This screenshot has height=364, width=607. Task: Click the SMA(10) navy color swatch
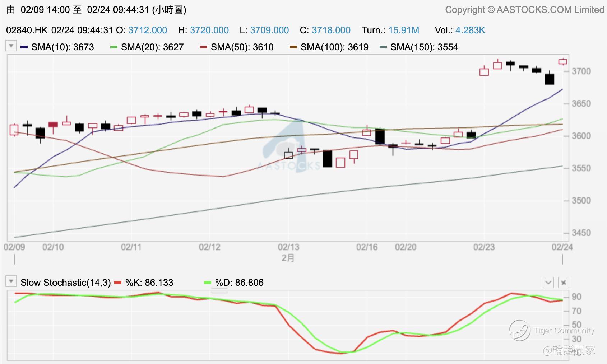click(x=24, y=47)
